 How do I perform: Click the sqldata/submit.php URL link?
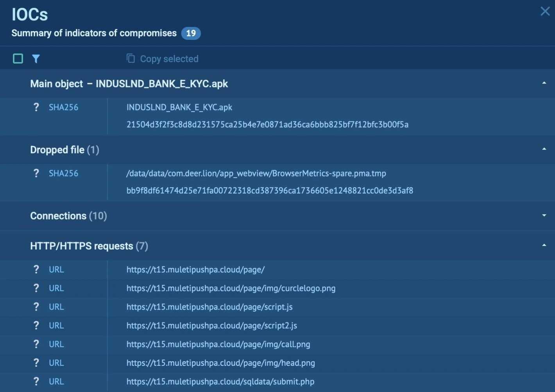coord(220,381)
